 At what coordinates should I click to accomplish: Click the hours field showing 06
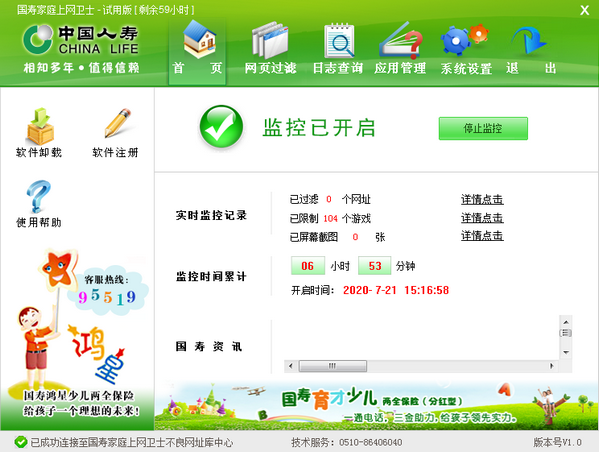point(308,266)
